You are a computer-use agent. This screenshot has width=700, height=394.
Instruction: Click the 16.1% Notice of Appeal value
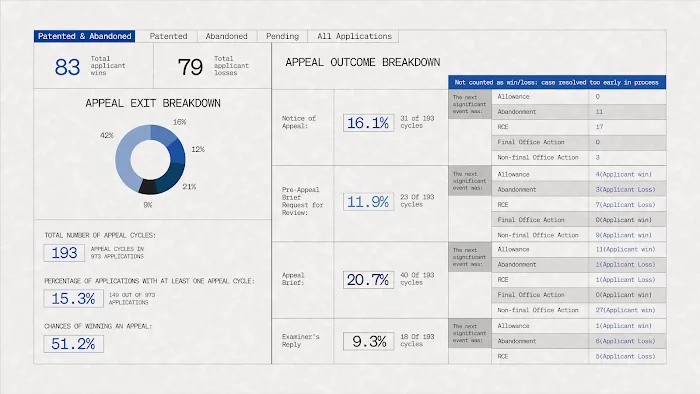coord(368,123)
